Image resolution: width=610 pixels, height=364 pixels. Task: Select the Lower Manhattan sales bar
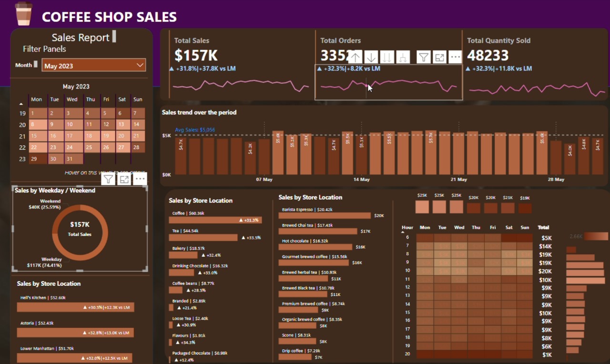click(x=75, y=358)
